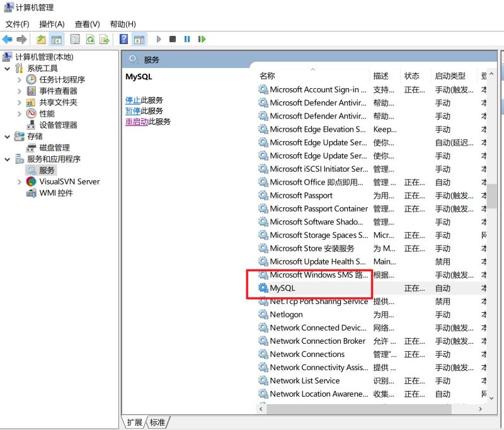Expand the VisualSVN Server tree node
The image size is (504, 430).
point(21,181)
